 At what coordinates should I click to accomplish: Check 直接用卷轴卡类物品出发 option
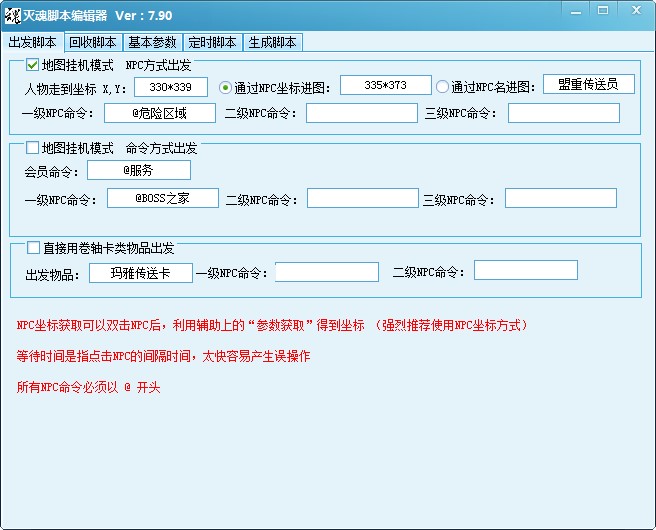[33, 247]
